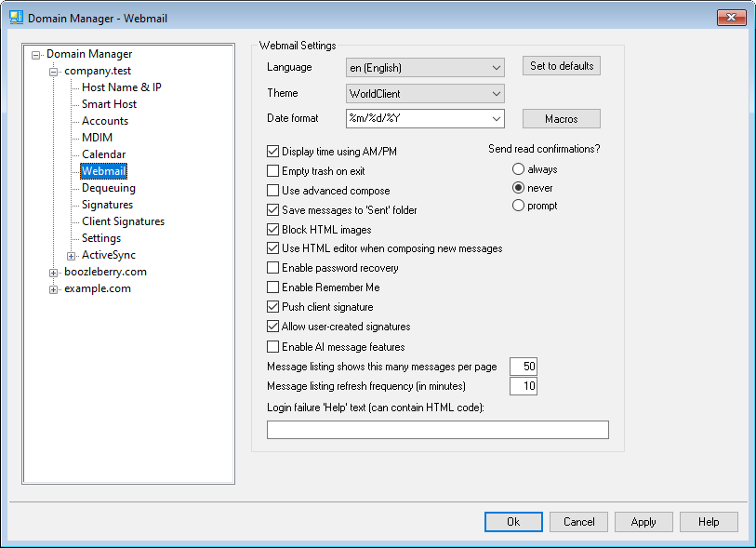
Task: Click the Set to defaults button
Action: point(561,66)
